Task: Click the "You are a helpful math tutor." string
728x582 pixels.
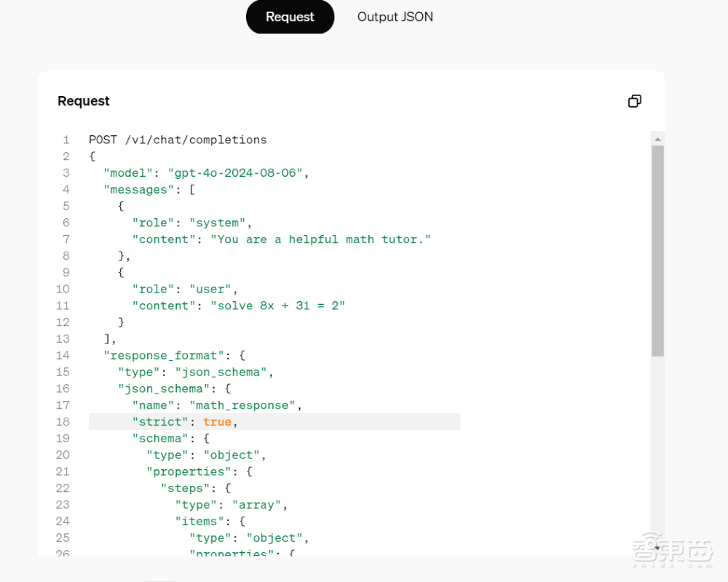Action: point(320,239)
